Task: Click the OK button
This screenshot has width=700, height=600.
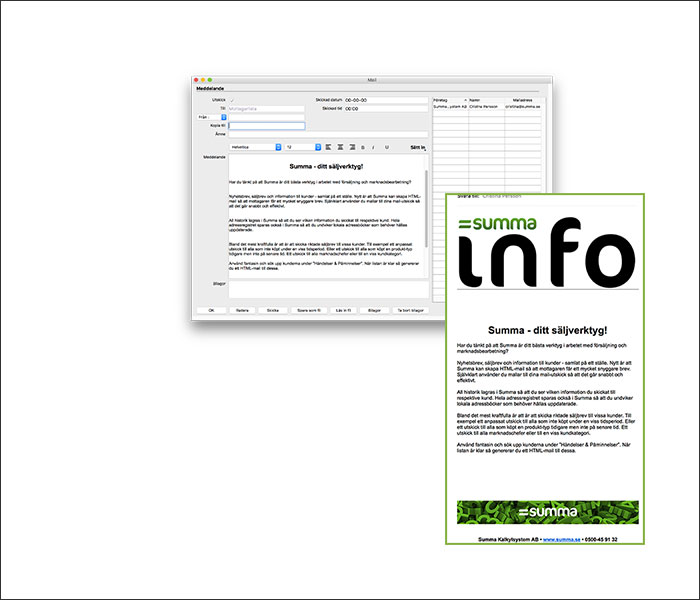Action: click(211, 310)
